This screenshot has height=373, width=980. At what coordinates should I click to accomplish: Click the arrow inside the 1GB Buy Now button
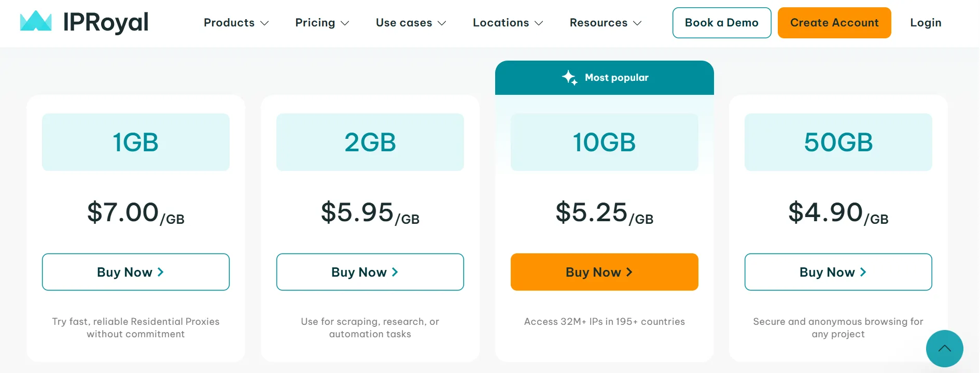click(x=161, y=271)
